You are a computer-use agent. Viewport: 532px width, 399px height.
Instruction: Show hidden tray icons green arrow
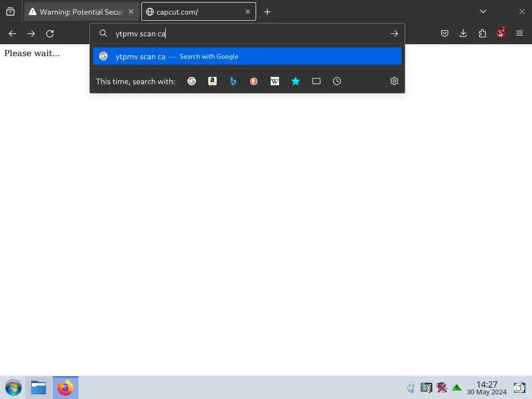[x=457, y=388]
